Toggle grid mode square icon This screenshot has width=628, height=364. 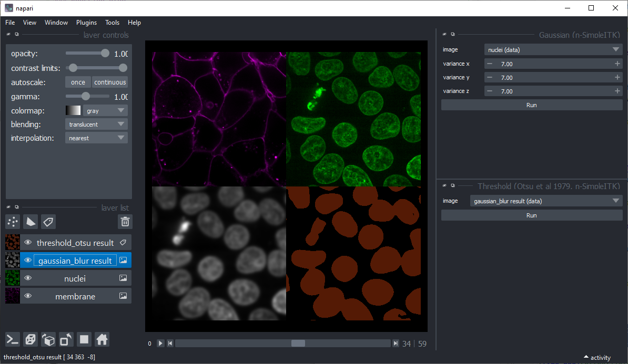click(x=84, y=340)
